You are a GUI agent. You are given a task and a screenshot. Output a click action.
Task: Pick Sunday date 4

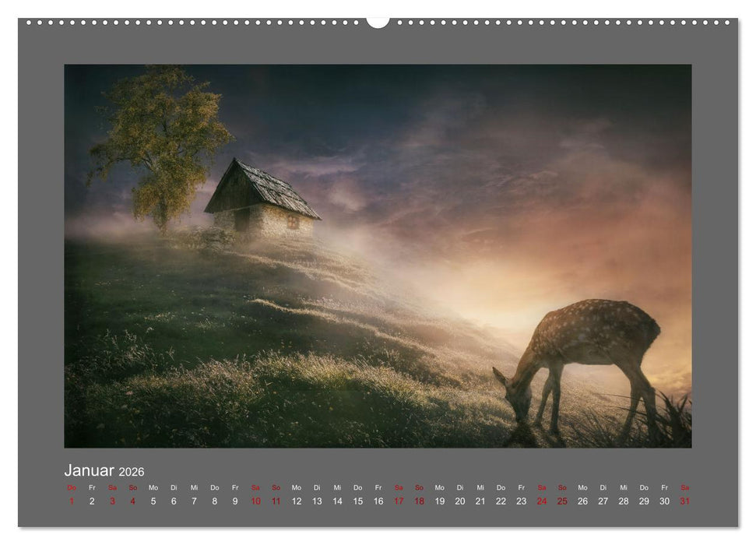pos(132,501)
